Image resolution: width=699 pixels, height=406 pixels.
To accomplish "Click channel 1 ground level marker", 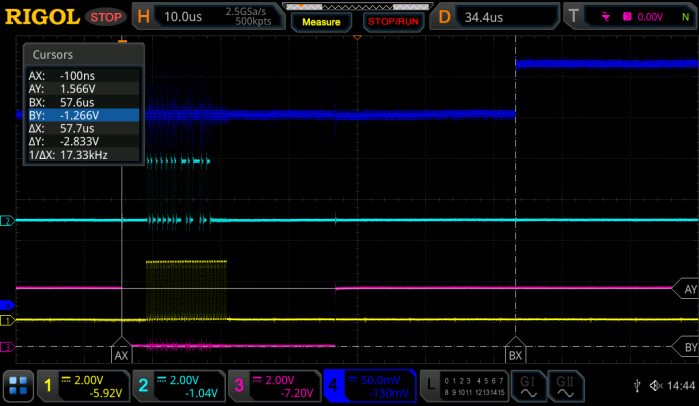I will pyautogui.click(x=7, y=320).
